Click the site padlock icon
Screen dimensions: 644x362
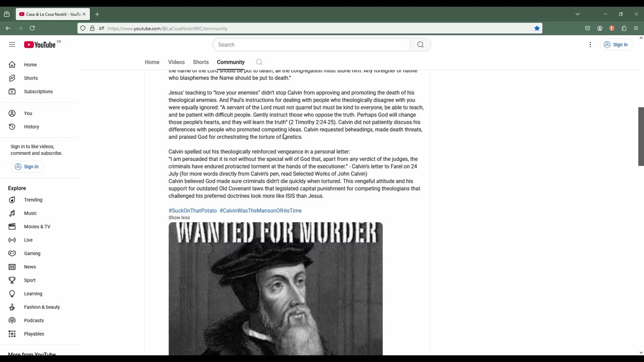pos(92,28)
